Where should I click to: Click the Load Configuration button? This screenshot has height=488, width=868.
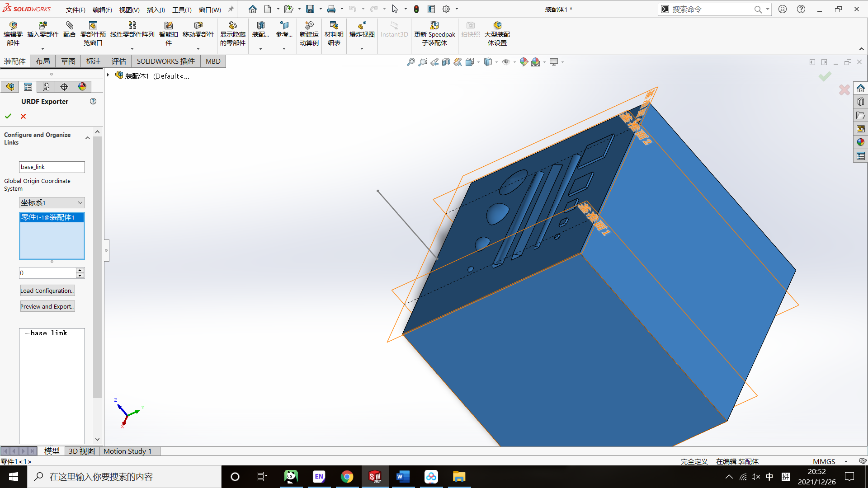[x=47, y=290]
